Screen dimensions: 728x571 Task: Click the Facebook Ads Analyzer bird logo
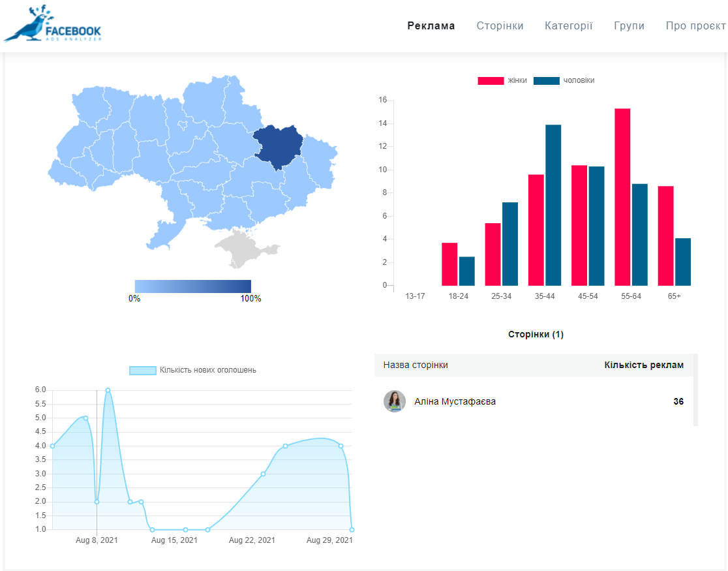[x=52, y=25]
